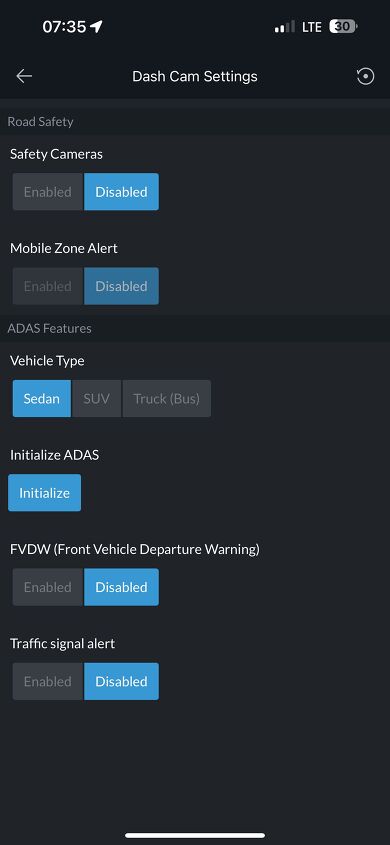Tap the Dash Cam Settings title

tap(195, 77)
